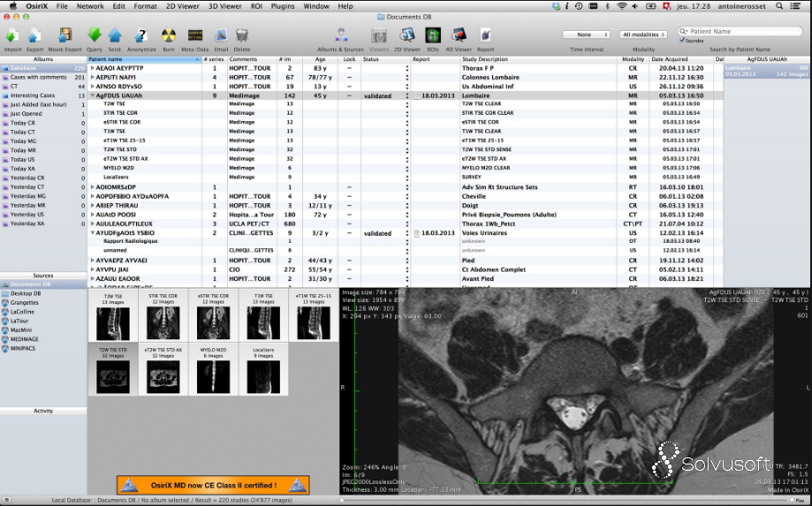Screen dimensions: 812x506
Task: Select the Cases with comments album
Action: [43, 78]
